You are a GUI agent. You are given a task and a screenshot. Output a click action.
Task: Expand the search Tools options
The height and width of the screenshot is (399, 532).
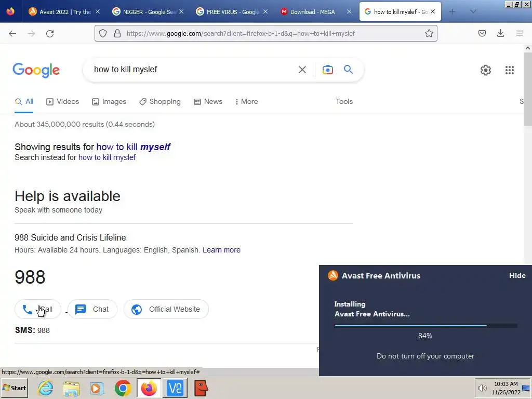point(344,101)
